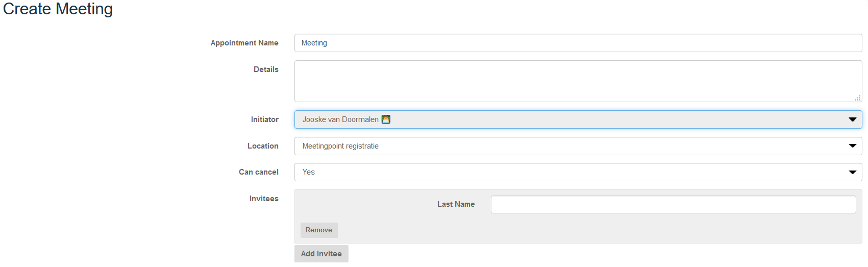868x267 pixels.
Task: Click the Details field label
Action: pyautogui.click(x=266, y=69)
